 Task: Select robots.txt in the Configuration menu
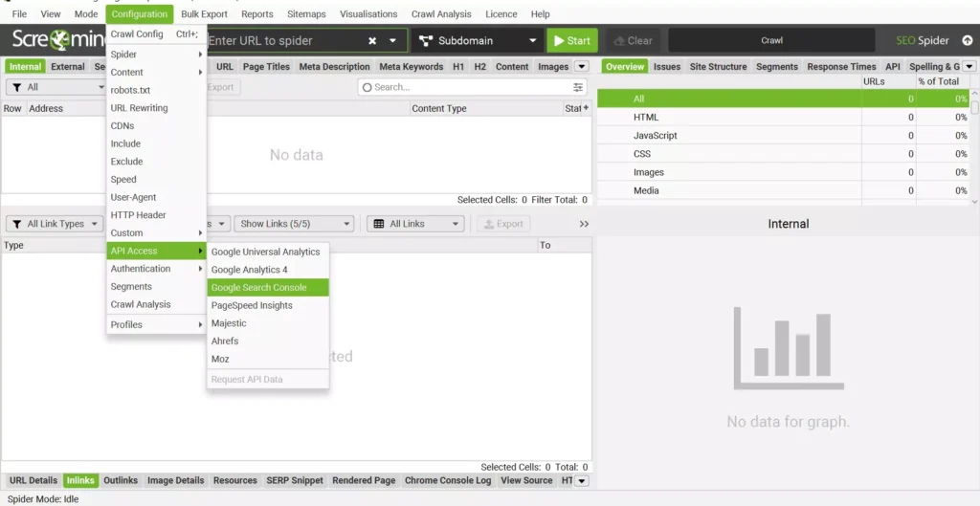[156, 90]
